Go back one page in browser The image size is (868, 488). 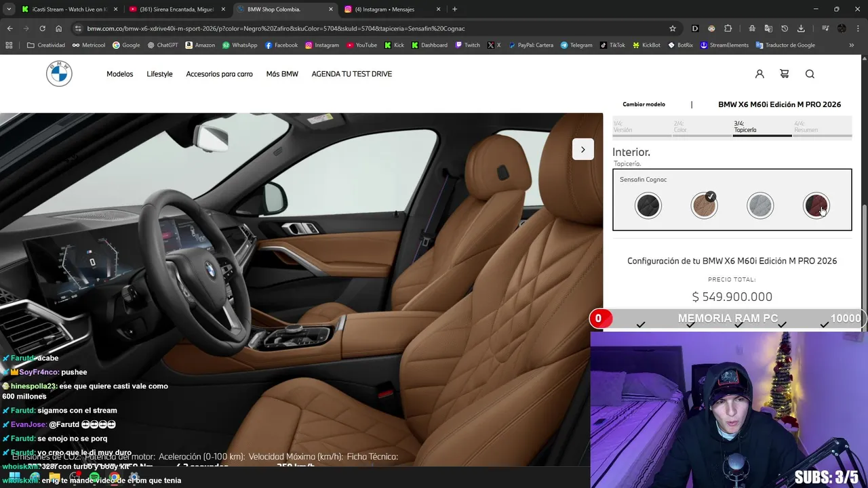(9, 28)
